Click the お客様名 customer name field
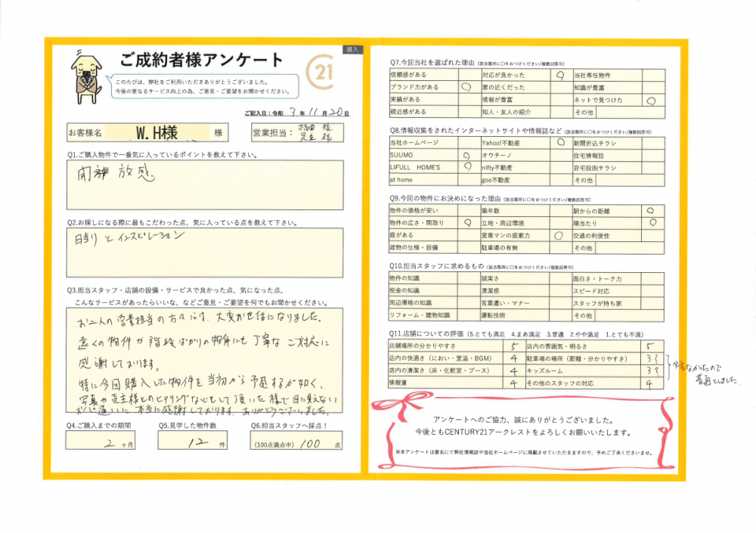 (x=157, y=134)
